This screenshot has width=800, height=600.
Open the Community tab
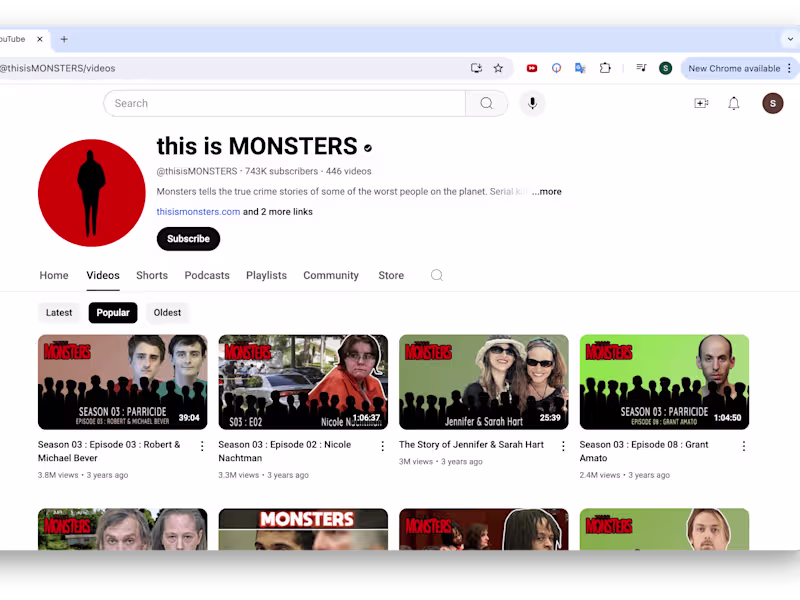[x=330, y=275]
